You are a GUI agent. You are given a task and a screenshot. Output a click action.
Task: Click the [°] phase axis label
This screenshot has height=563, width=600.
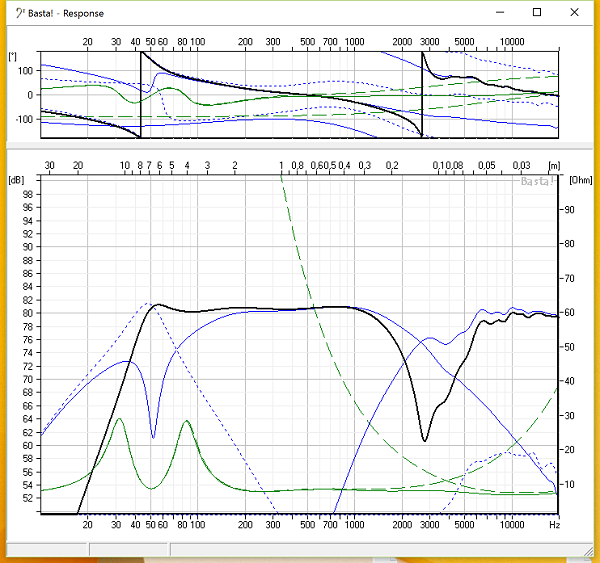pos(12,57)
